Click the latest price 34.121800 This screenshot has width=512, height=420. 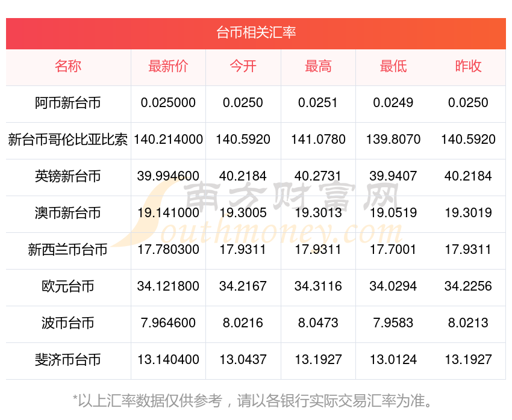coord(168,286)
